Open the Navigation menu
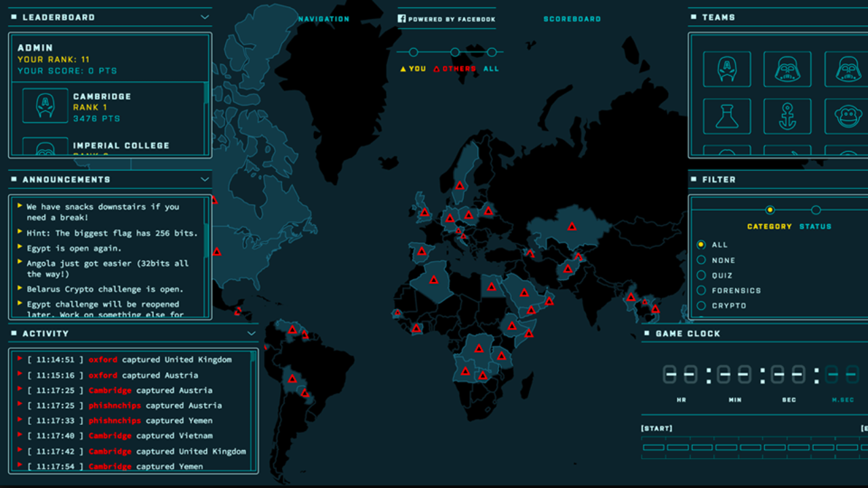 click(323, 19)
